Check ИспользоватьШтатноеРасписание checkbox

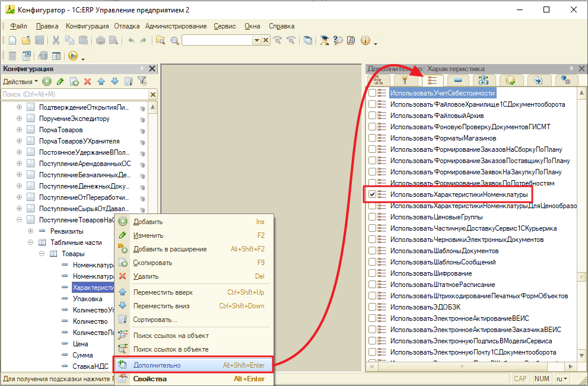pyautogui.click(x=372, y=285)
